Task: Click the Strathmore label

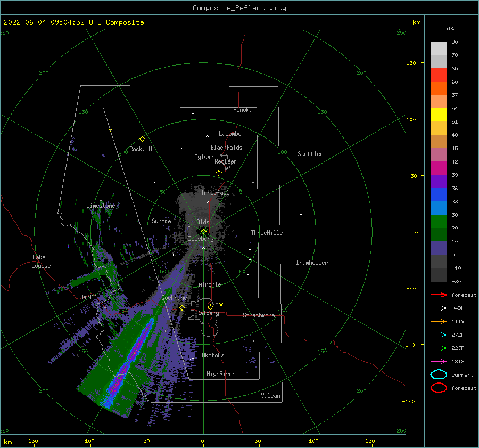Action: [259, 315]
